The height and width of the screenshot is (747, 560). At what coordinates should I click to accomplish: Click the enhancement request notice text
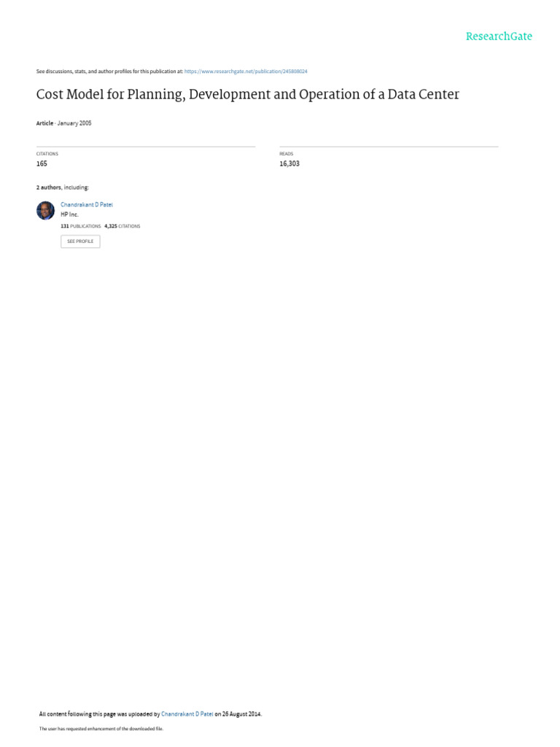101,729
